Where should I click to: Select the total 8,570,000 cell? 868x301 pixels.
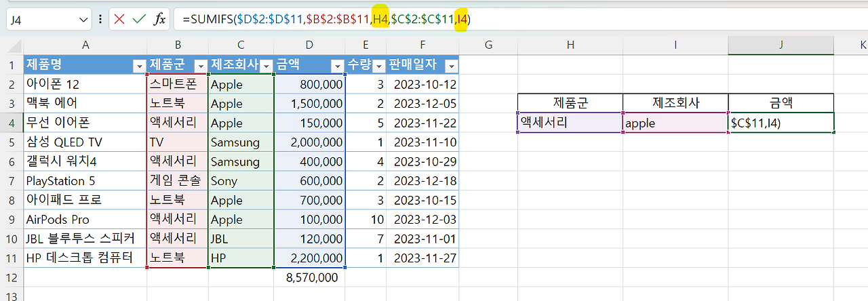click(310, 277)
